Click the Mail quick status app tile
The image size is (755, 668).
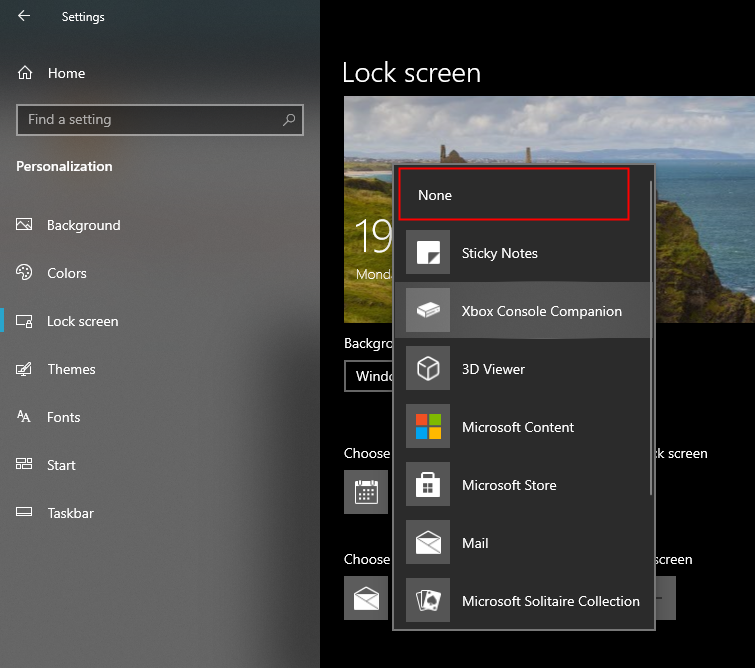[366, 598]
